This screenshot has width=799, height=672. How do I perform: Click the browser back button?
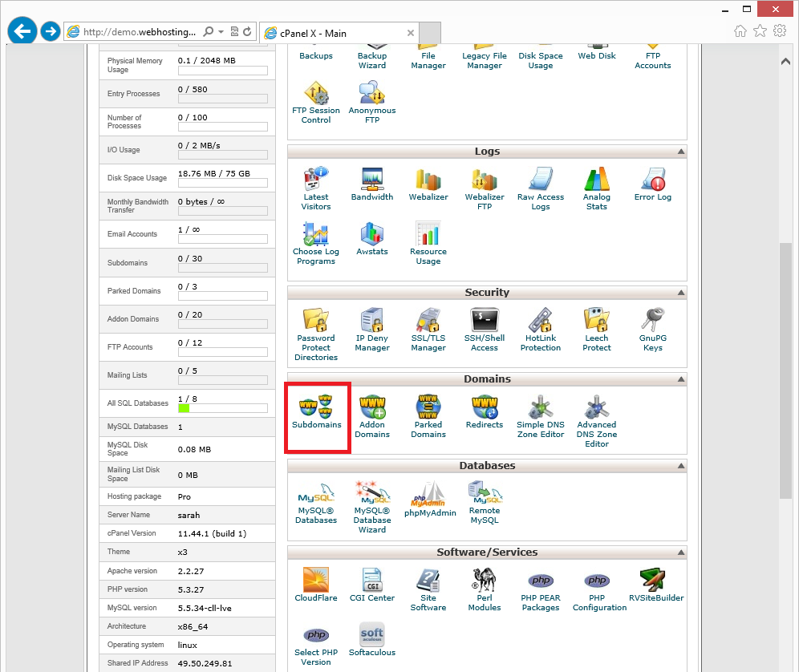(x=22, y=31)
